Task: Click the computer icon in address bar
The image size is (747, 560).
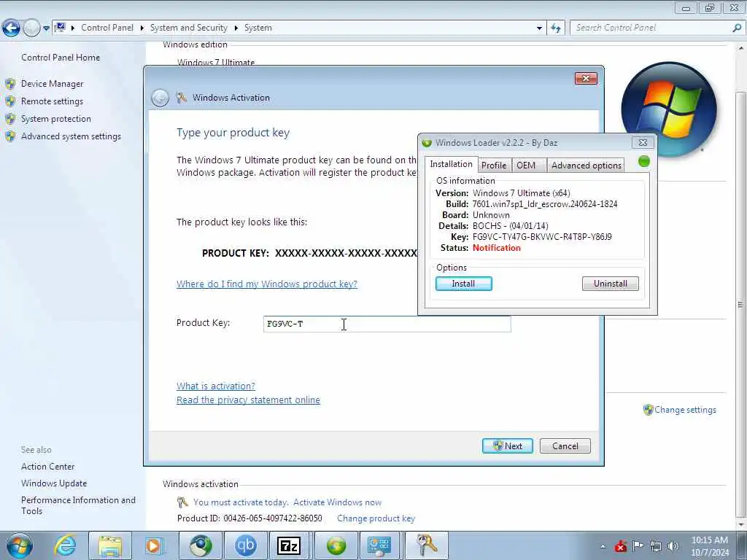Action: point(60,28)
